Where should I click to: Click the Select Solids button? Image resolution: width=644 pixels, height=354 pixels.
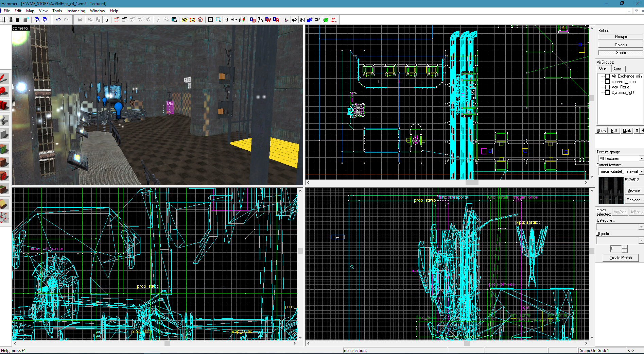coord(621,53)
